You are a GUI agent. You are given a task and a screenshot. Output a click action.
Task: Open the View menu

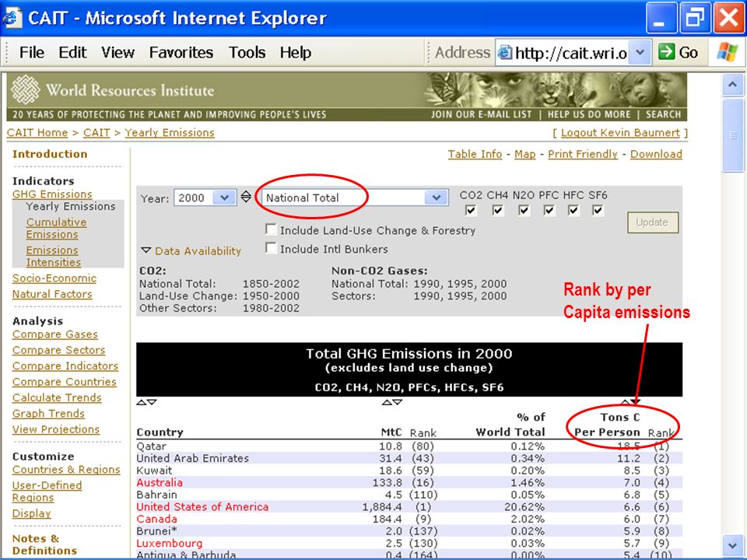[117, 52]
